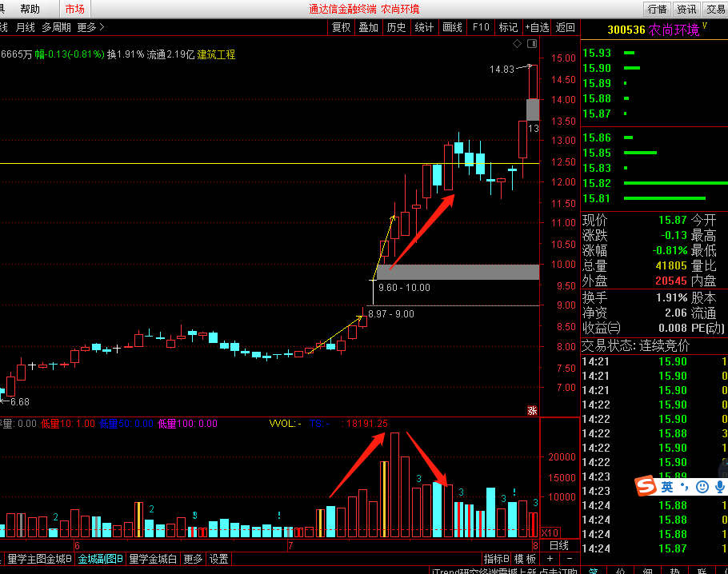Open 资讯 news button
Image resolution: width=728 pixels, height=574 pixels.
[686, 9]
